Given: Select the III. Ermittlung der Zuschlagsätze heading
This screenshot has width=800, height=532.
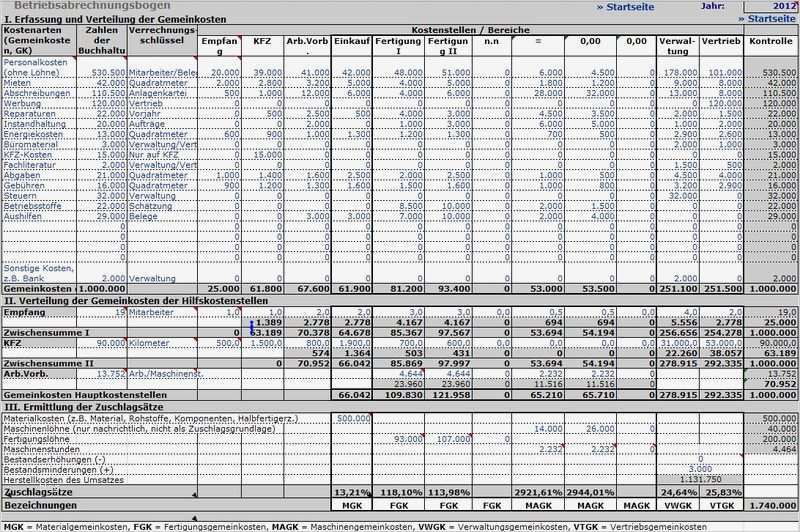Looking at the screenshot, I should coord(84,407).
